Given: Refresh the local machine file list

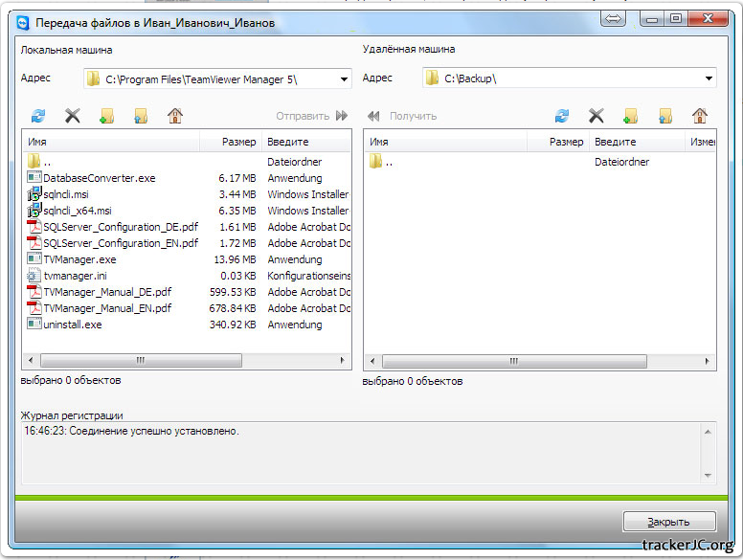Looking at the screenshot, I should [38, 116].
